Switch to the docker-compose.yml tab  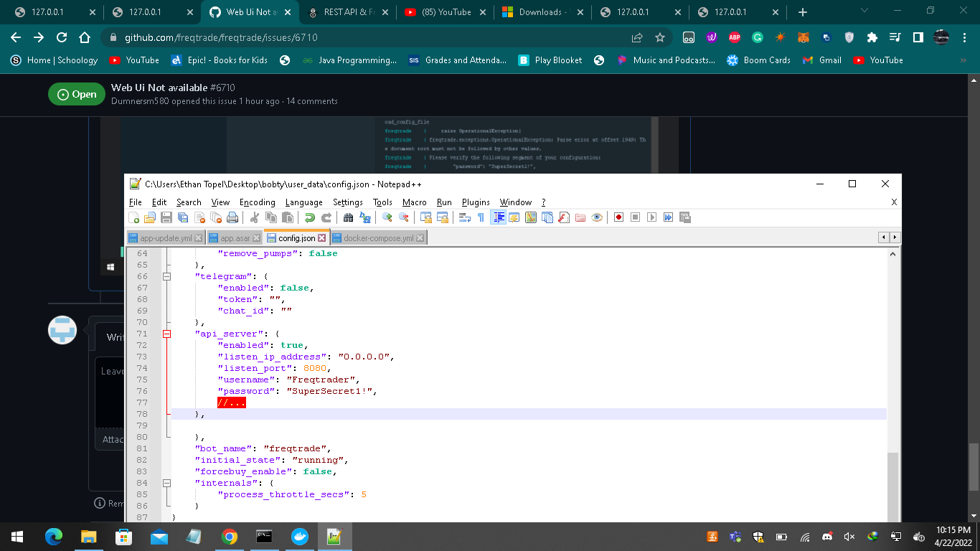coord(379,237)
